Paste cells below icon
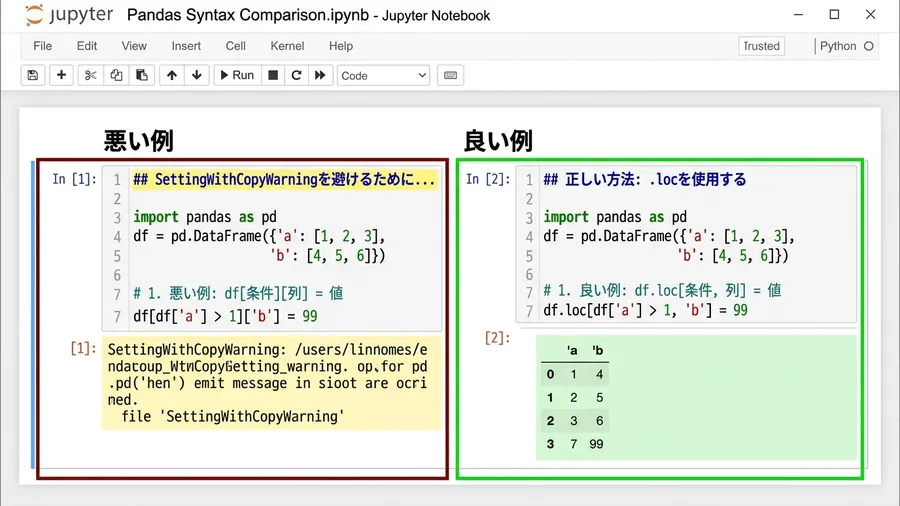Viewport: 900px width, 506px height. (142, 75)
